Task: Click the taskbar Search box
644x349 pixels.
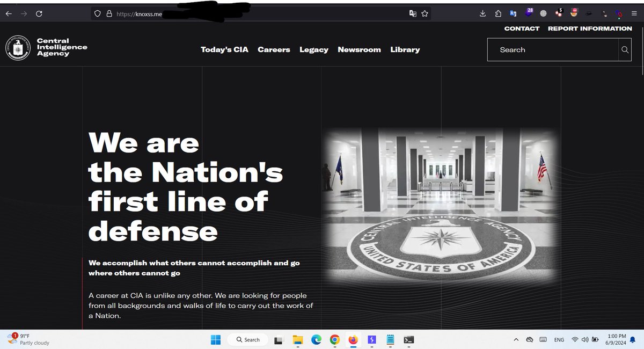Action: tap(247, 339)
